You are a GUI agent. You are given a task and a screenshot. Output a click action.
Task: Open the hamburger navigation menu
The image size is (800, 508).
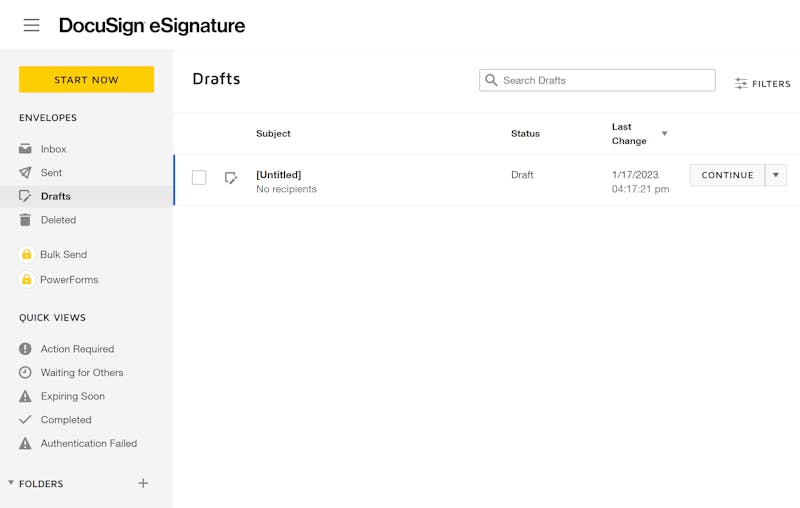(x=31, y=25)
